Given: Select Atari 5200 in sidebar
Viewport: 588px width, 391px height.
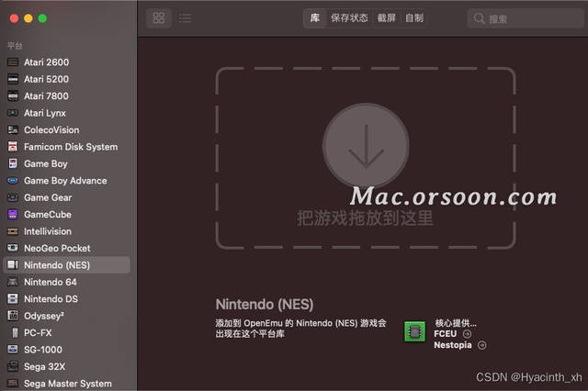Looking at the screenshot, I should point(47,79).
